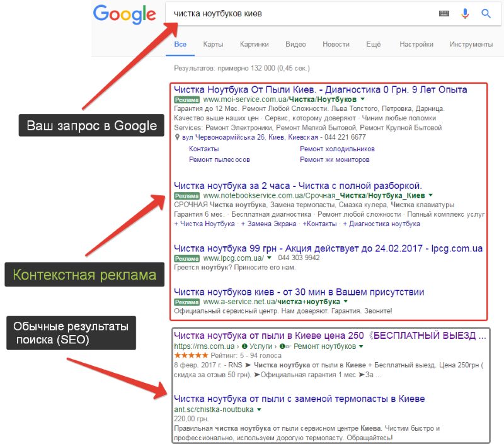Open the Новости tab
Image resolution: width=504 pixels, height=444 pixels.
coord(336,44)
